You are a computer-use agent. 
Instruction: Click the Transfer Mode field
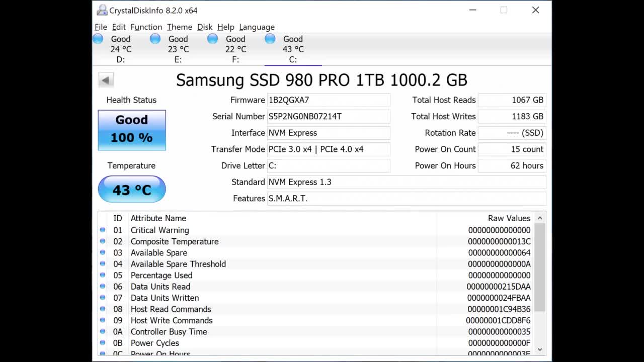329,149
